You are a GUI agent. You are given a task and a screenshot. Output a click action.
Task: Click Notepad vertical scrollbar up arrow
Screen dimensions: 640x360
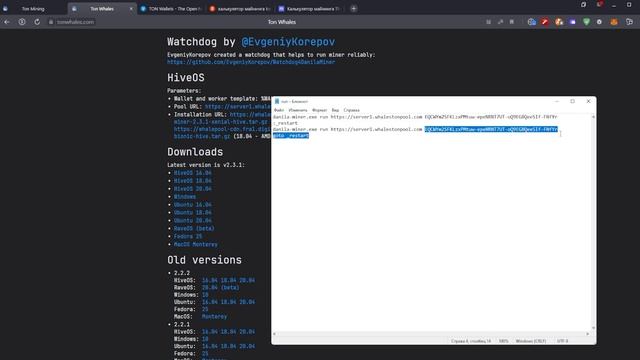593,117
